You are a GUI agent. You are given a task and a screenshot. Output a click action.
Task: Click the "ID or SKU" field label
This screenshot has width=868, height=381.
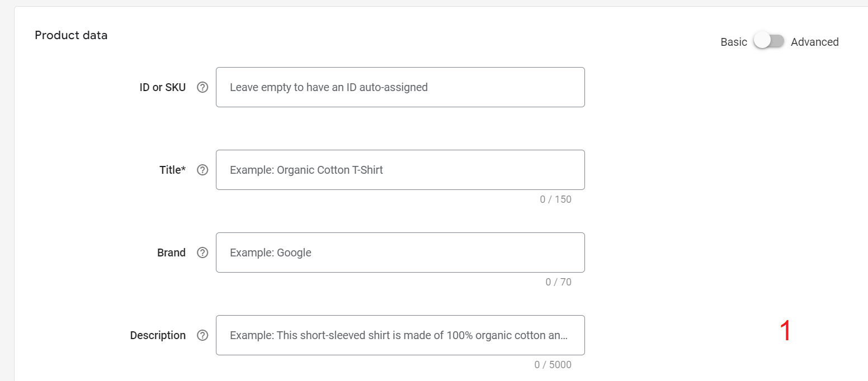163,87
